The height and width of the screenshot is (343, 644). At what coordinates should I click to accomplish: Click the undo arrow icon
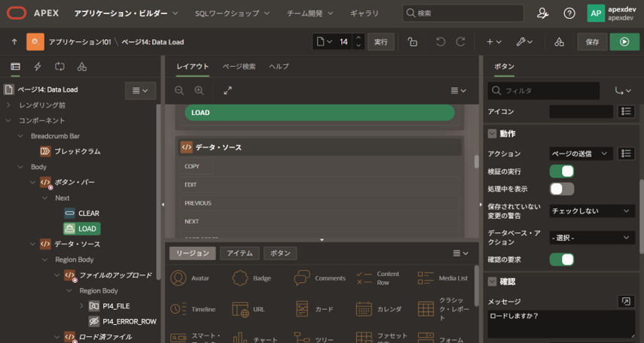coord(441,42)
